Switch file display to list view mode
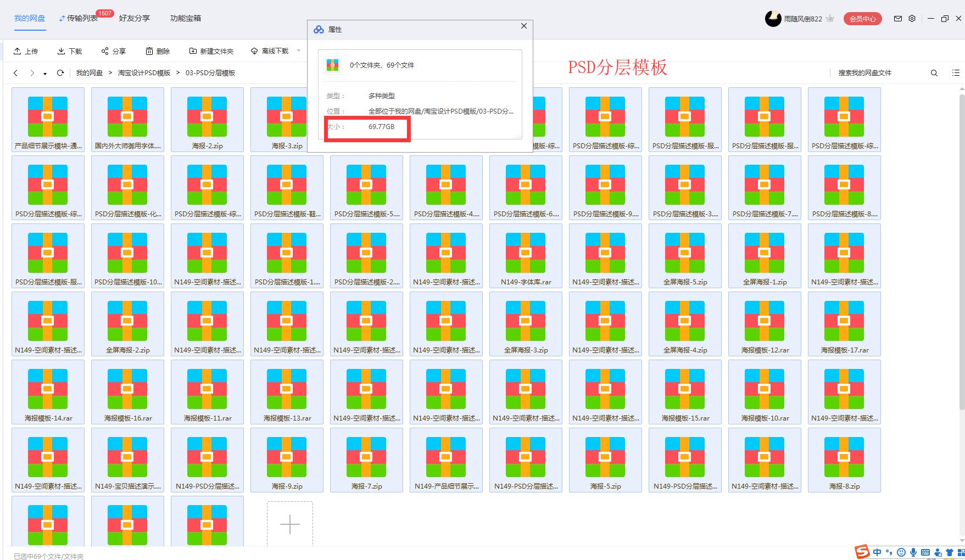The width and height of the screenshot is (965, 560). 956,72
